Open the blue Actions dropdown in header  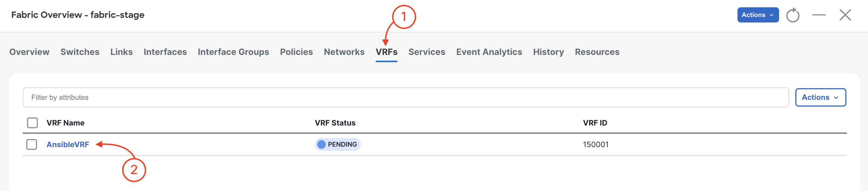(758, 15)
